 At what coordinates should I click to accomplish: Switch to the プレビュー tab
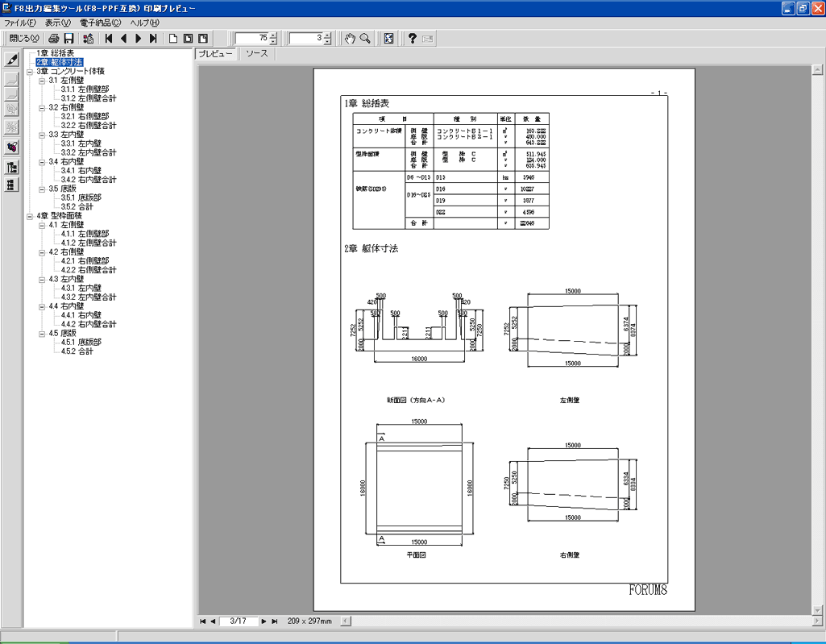coord(215,54)
